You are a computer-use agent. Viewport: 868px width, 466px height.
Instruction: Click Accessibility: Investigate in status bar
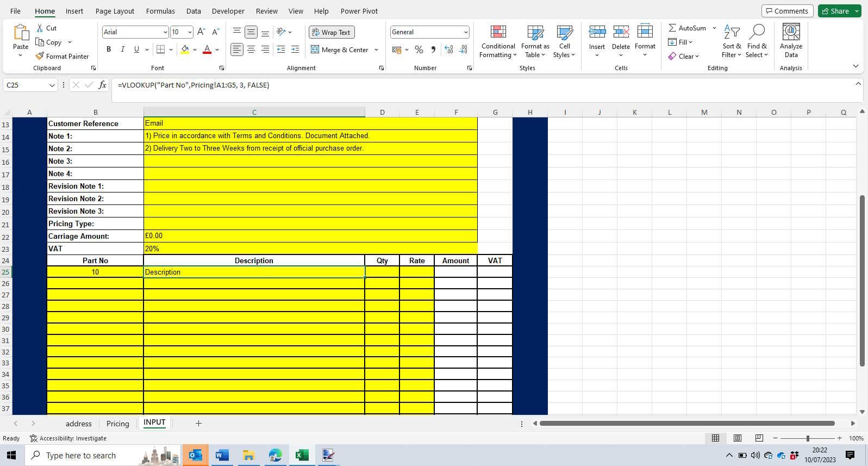click(68, 438)
